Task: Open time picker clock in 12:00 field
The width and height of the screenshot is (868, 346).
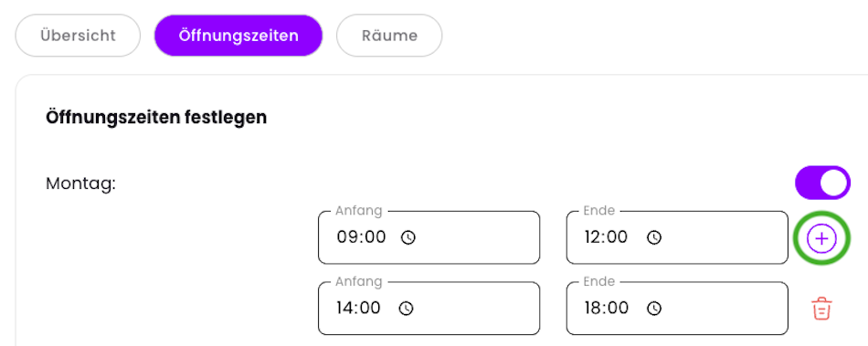Action: click(x=654, y=237)
